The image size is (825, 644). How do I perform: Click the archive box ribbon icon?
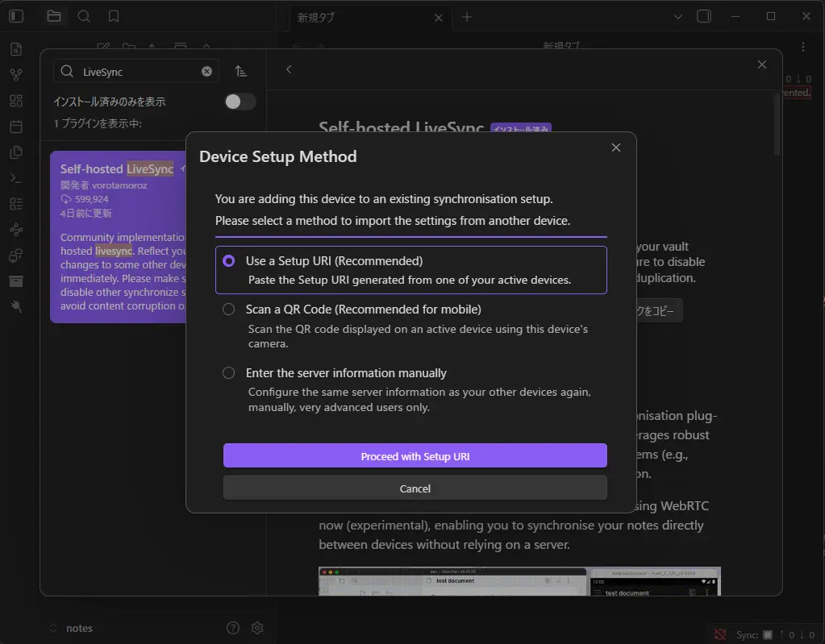pos(16,281)
